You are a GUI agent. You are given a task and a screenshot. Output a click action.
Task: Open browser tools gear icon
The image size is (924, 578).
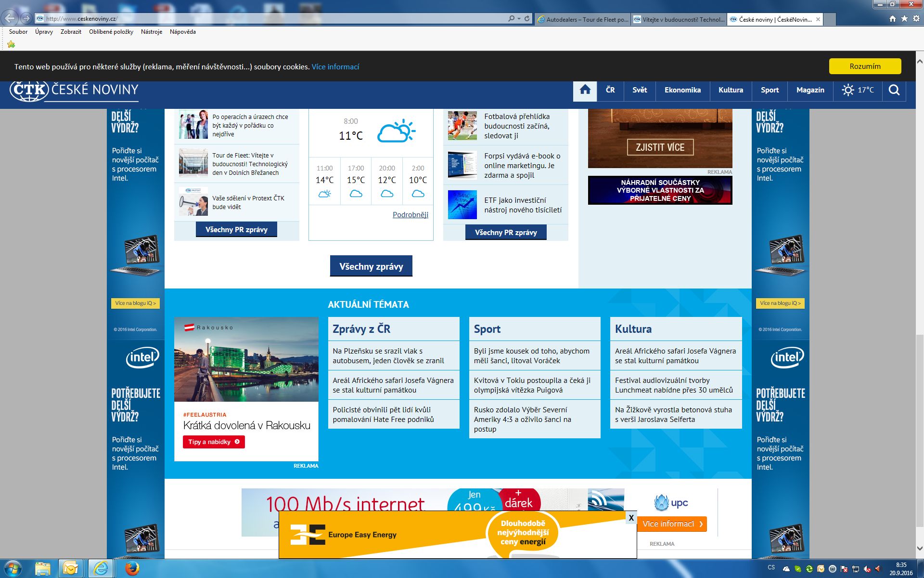pos(916,19)
